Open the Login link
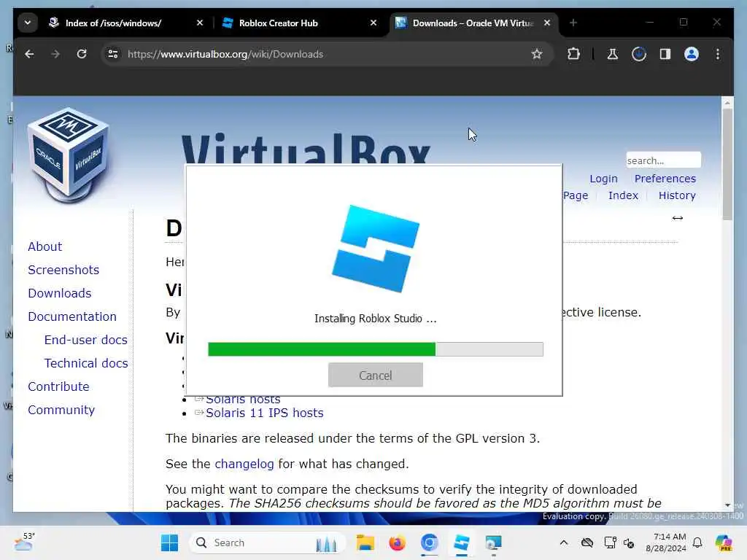The width and height of the screenshot is (747, 560). [603, 179]
